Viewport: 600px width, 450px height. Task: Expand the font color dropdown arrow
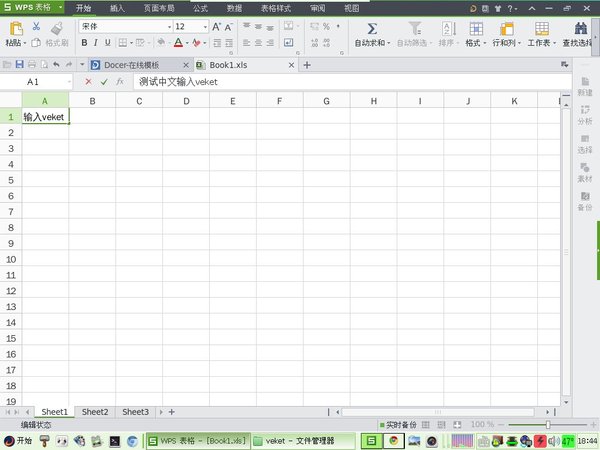coord(187,43)
